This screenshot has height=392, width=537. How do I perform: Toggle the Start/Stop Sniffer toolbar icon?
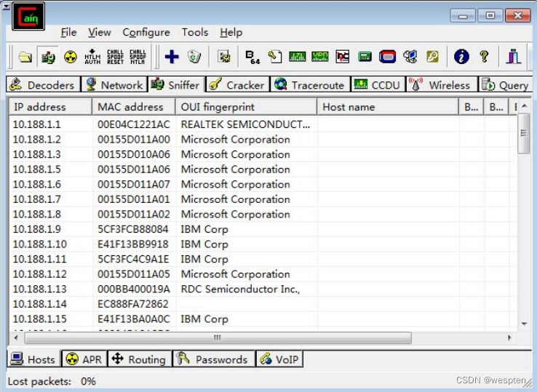[48, 57]
